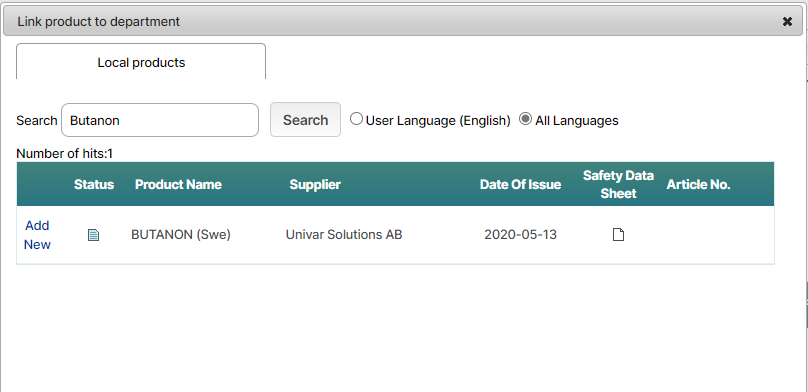This screenshot has height=392, width=808.
Task: Click the Safety Data Sheet column header
Action: click(x=618, y=184)
